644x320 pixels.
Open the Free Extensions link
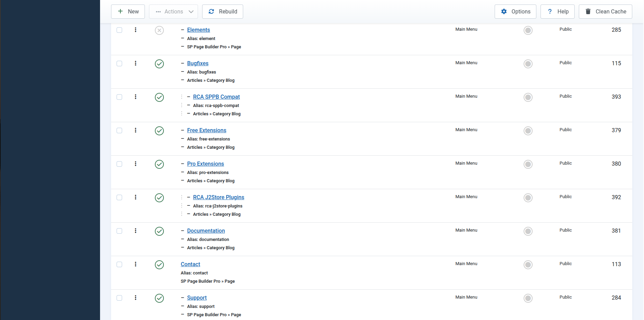[x=207, y=130]
